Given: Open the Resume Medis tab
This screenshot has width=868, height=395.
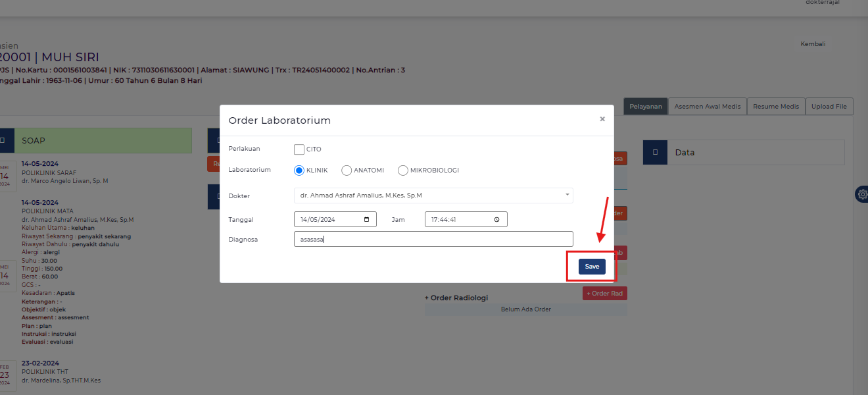Looking at the screenshot, I should pyautogui.click(x=776, y=107).
